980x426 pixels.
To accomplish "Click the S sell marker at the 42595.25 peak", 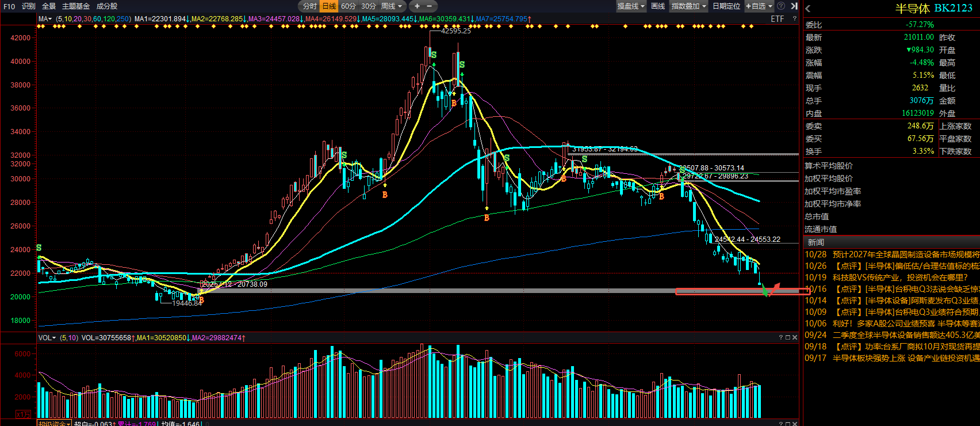I will [434, 55].
